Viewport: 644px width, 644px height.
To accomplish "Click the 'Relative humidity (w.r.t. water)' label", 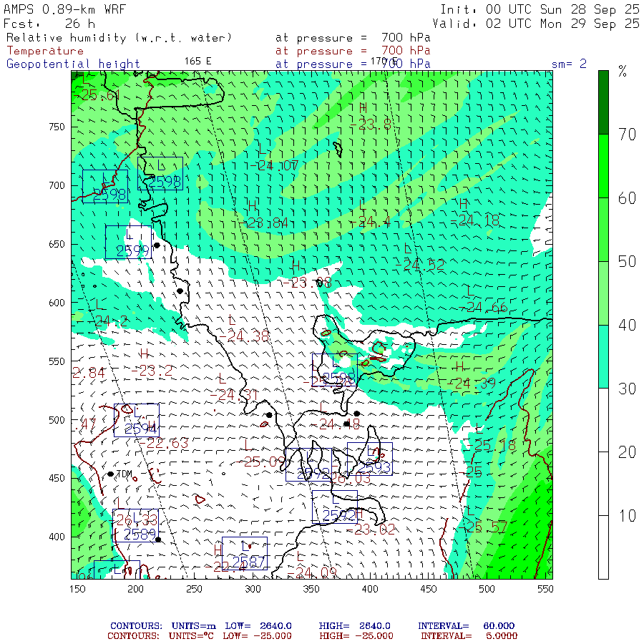I will pyautogui.click(x=119, y=38).
